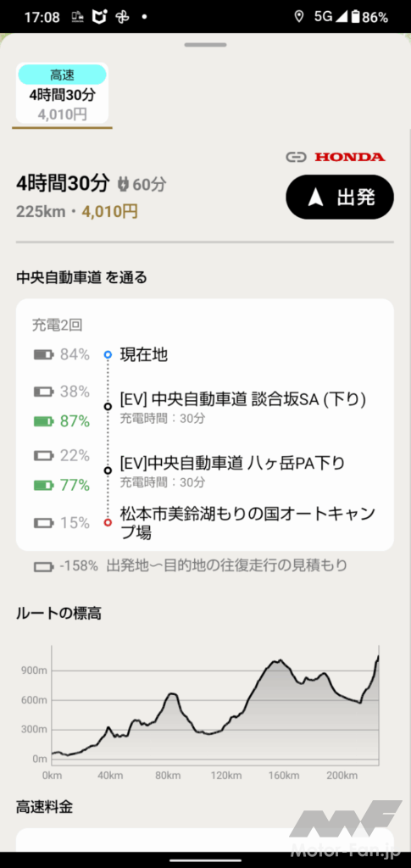Screen dimensions: 411x868
Task: Select destination 松本市美鈴湖もりの国オートキャンプ場
Action: coord(247,522)
